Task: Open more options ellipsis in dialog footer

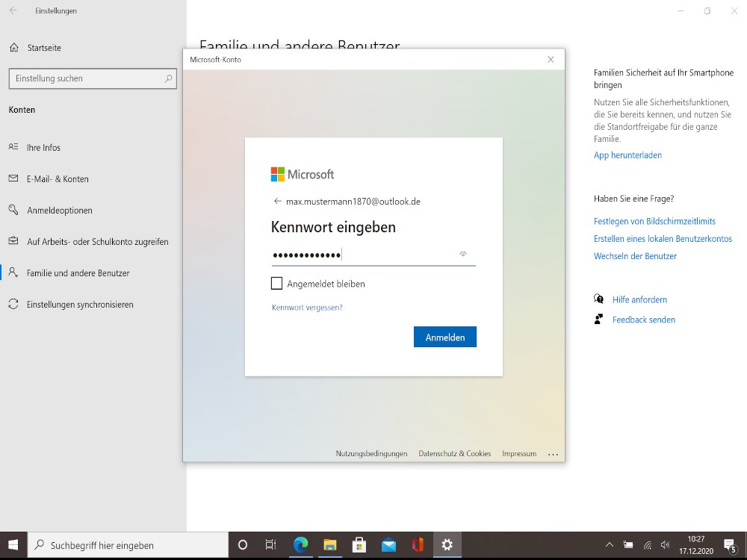Action: (553, 454)
